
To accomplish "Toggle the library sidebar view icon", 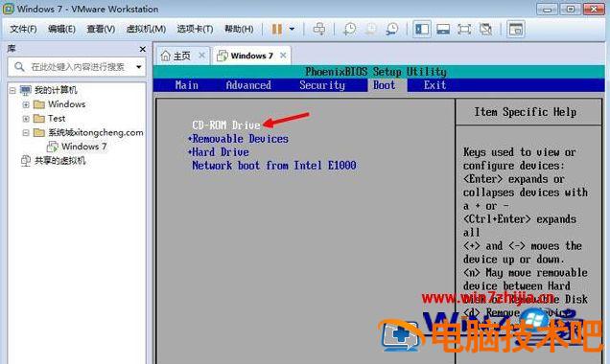I will pyautogui.click(x=422, y=29).
